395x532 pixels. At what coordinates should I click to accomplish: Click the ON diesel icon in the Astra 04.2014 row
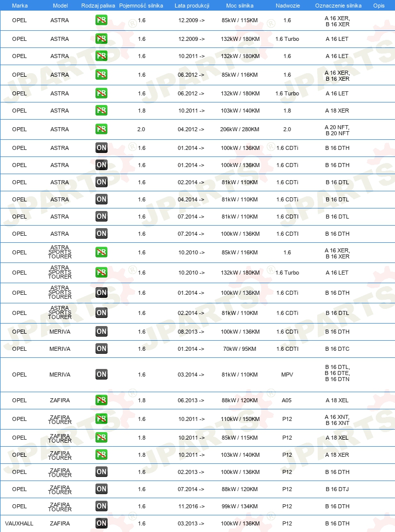click(101, 199)
